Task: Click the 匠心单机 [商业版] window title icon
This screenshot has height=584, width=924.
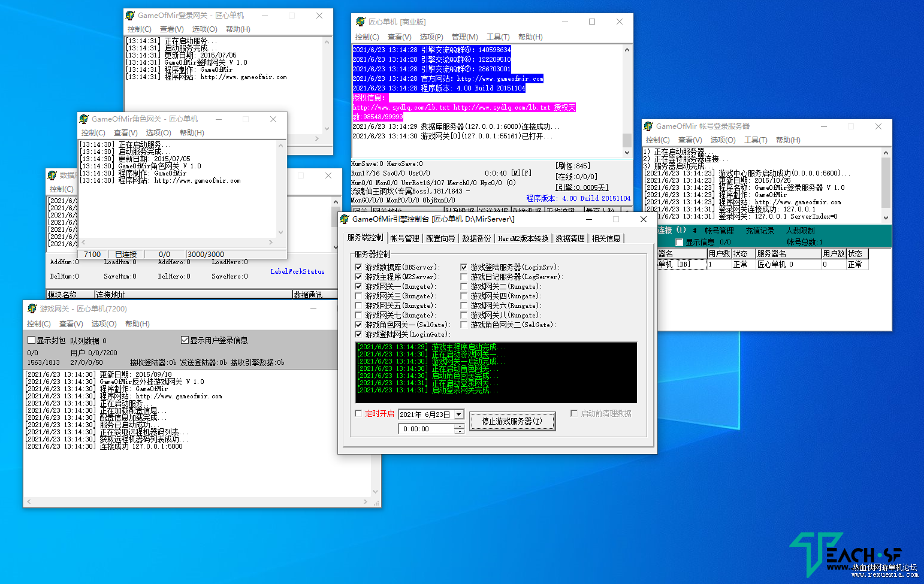Action: coord(360,22)
